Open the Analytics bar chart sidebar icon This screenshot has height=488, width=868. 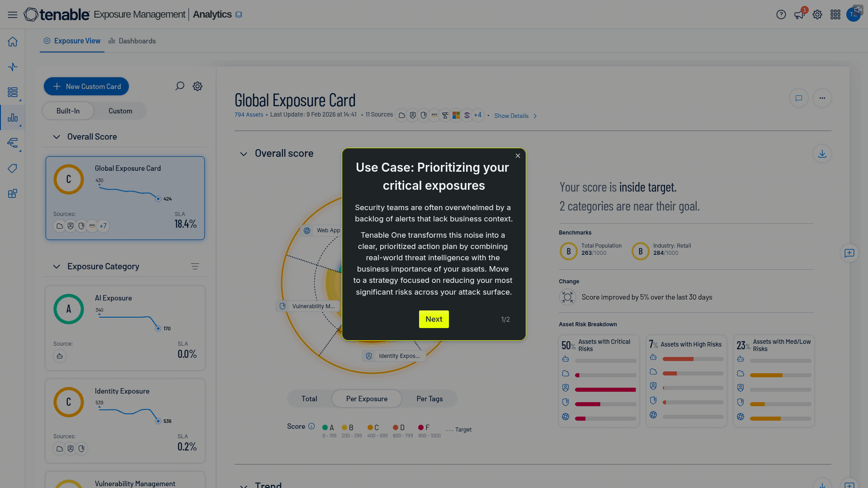(x=13, y=117)
